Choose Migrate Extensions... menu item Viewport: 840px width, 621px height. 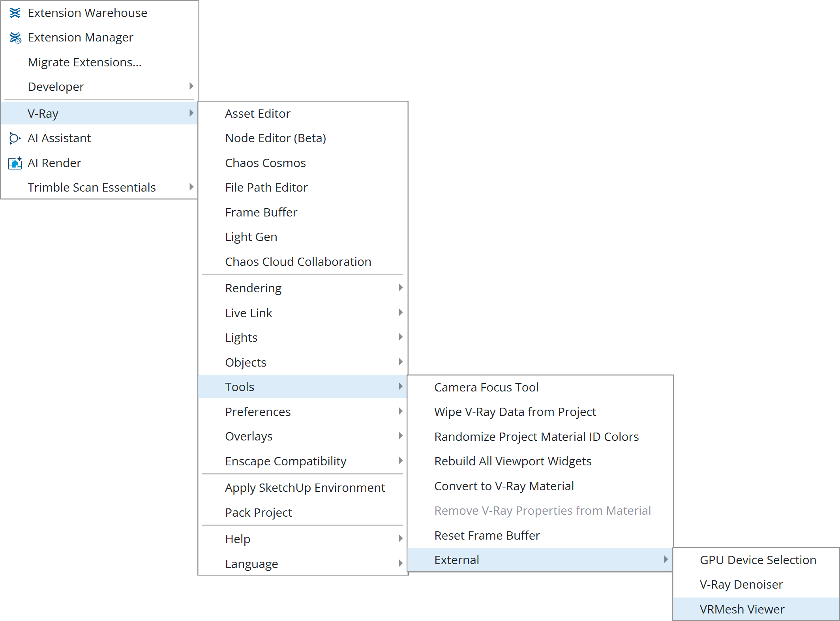pyautogui.click(x=99, y=62)
